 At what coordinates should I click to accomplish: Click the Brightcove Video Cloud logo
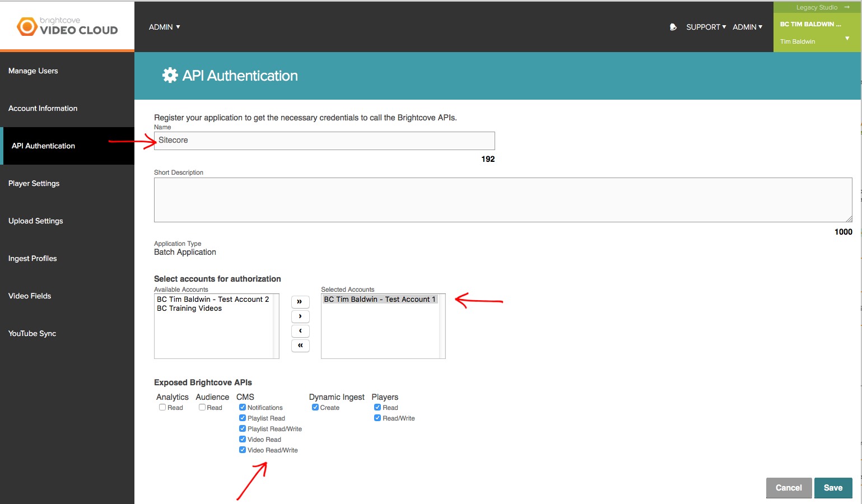67,26
